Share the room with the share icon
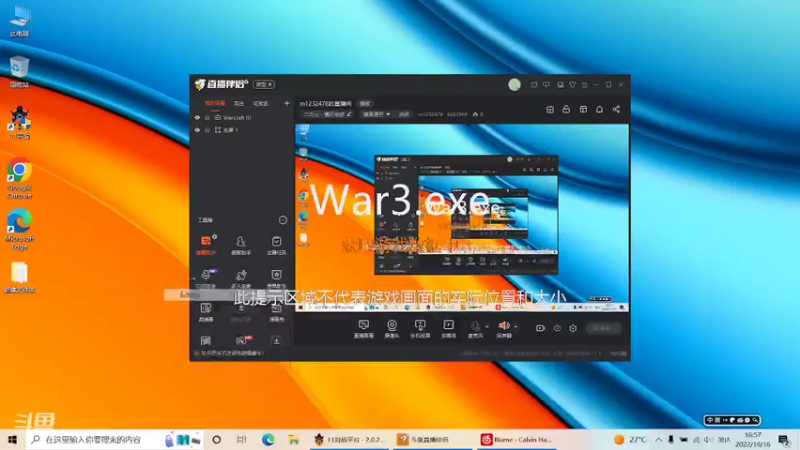 [x=616, y=110]
